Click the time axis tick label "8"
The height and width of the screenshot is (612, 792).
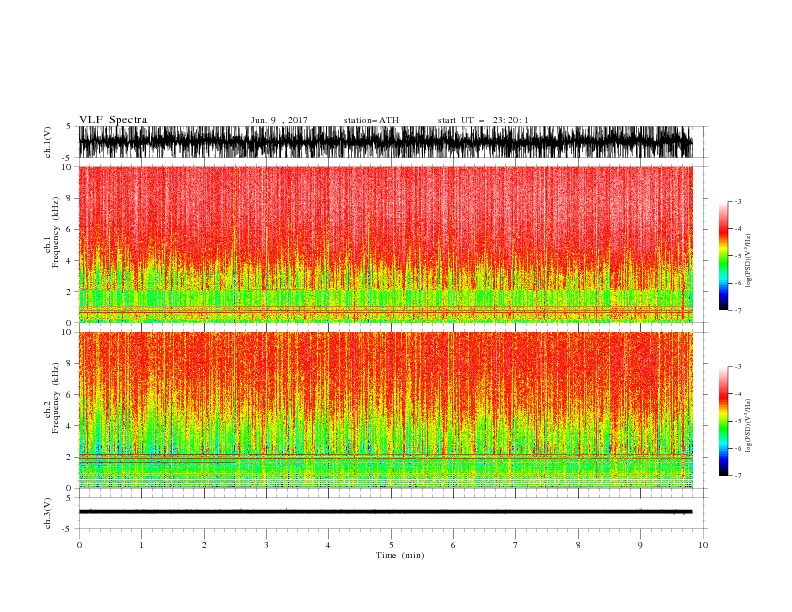tap(578, 545)
